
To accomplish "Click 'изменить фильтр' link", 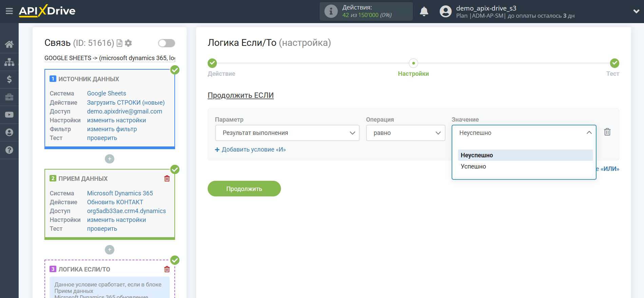I will [x=112, y=129].
